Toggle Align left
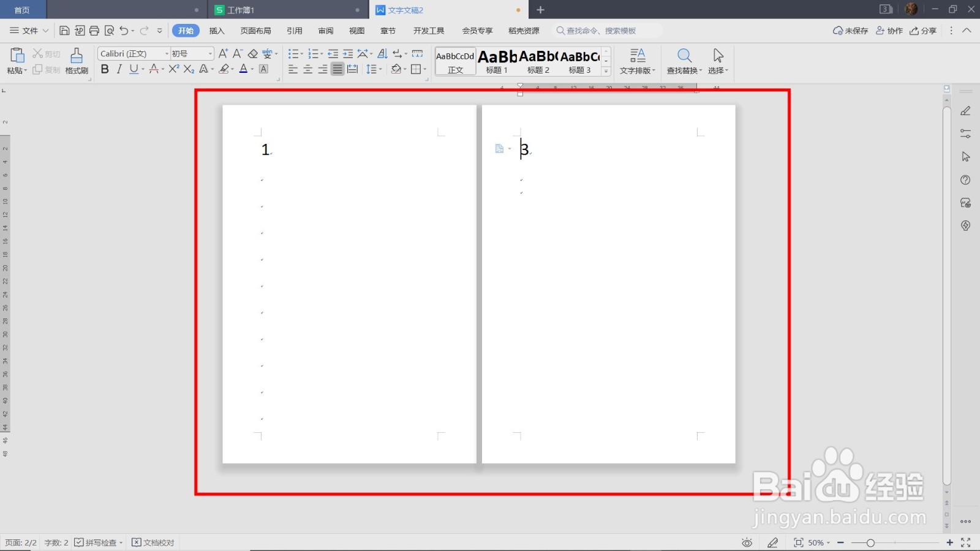Image resolution: width=980 pixels, height=551 pixels. [x=293, y=69]
